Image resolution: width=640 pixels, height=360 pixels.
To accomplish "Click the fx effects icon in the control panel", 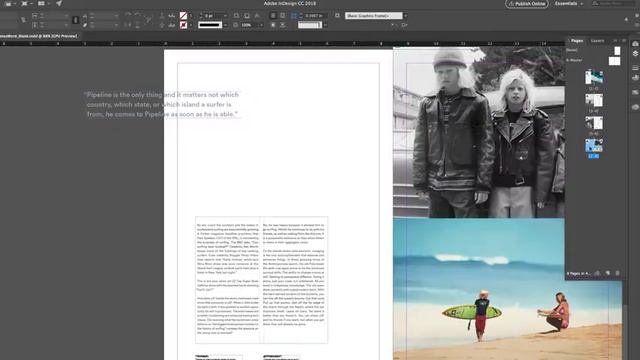I will [x=257, y=16].
